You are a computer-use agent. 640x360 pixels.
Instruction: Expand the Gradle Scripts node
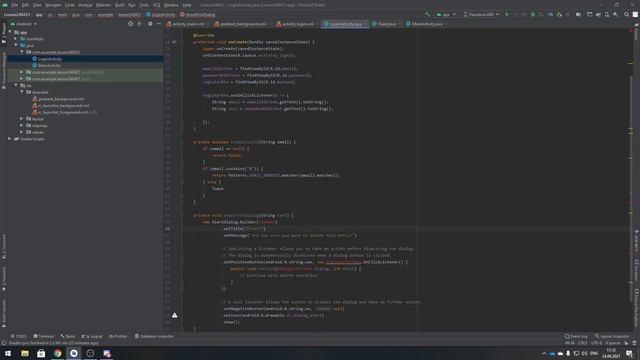pos(10,139)
